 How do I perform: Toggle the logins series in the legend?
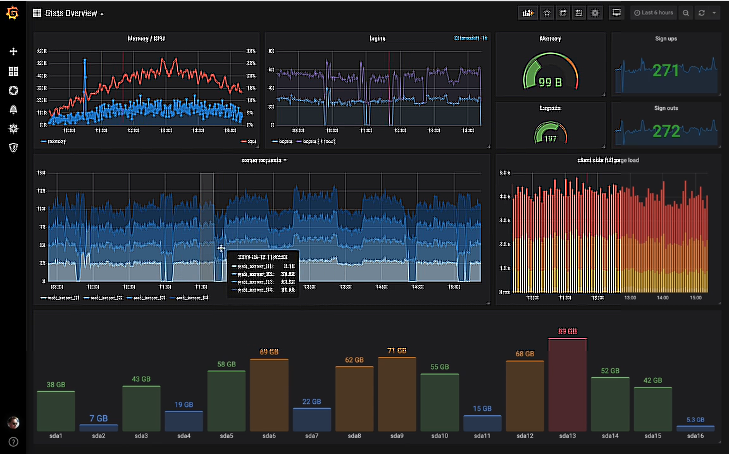(282, 141)
